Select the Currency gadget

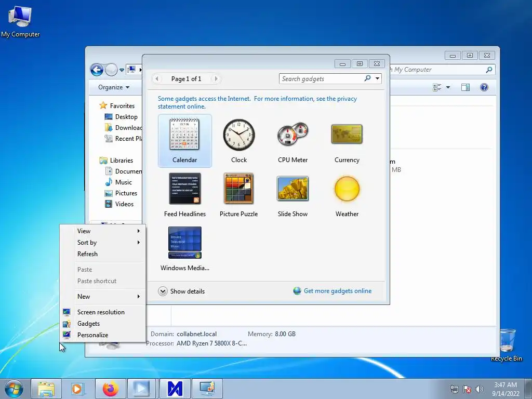coord(347,140)
